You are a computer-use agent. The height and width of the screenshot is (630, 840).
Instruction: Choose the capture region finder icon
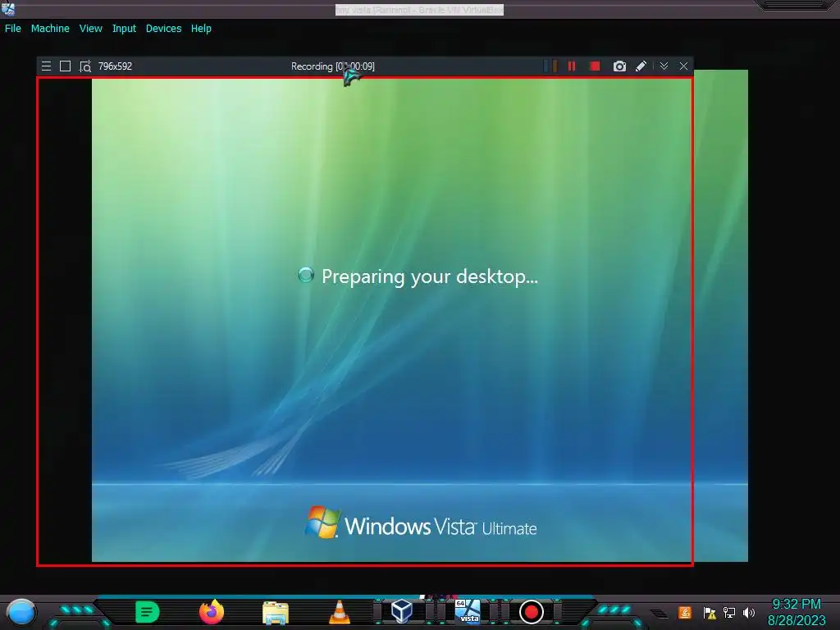coord(85,66)
